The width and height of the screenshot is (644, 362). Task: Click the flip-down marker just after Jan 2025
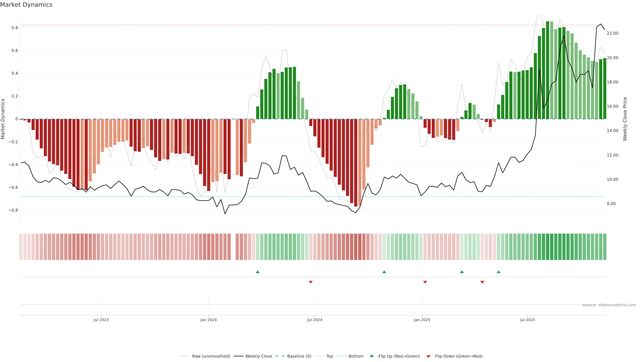(425, 282)
